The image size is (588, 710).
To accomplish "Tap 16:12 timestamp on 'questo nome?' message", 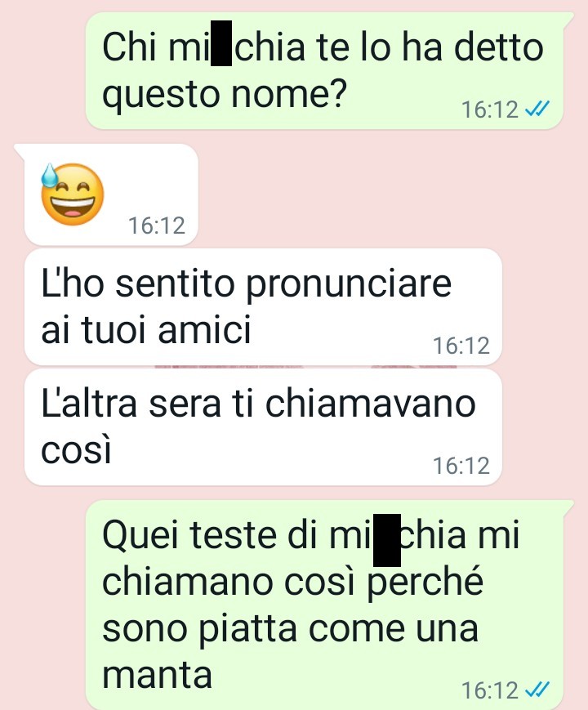I will 489,109.
